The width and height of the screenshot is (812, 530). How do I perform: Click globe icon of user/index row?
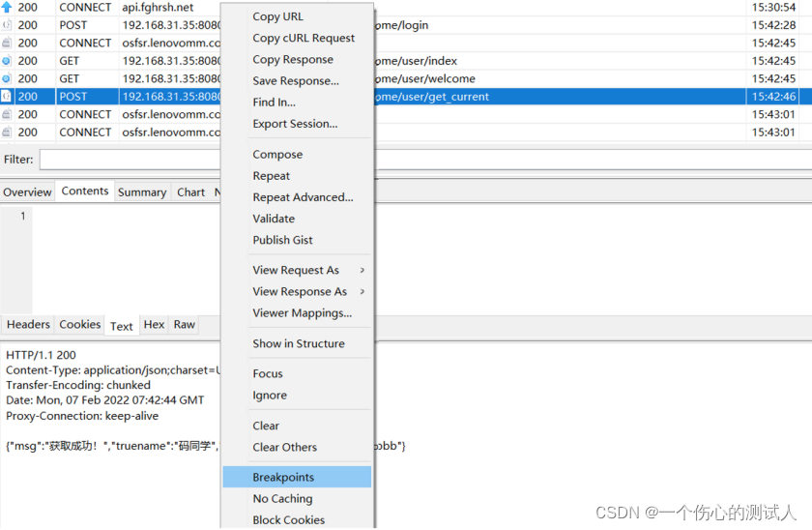tap(6, 61)
